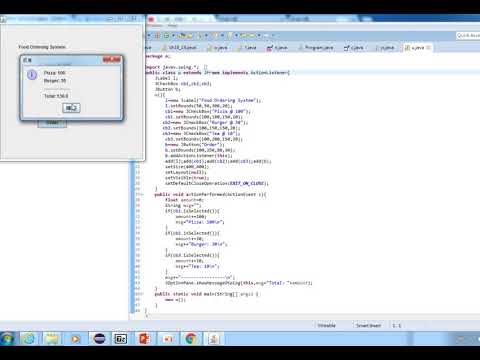The width and height of the screenshot is (480, 360).
Task: Open PowerPoint from the taskbar
Action: pos(144,339)
